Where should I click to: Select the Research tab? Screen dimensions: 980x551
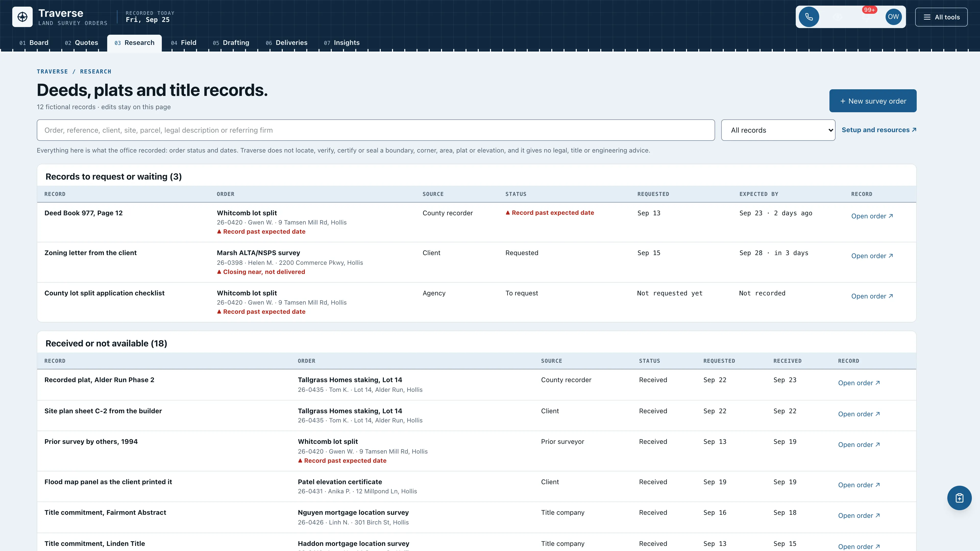coord(134,43)
